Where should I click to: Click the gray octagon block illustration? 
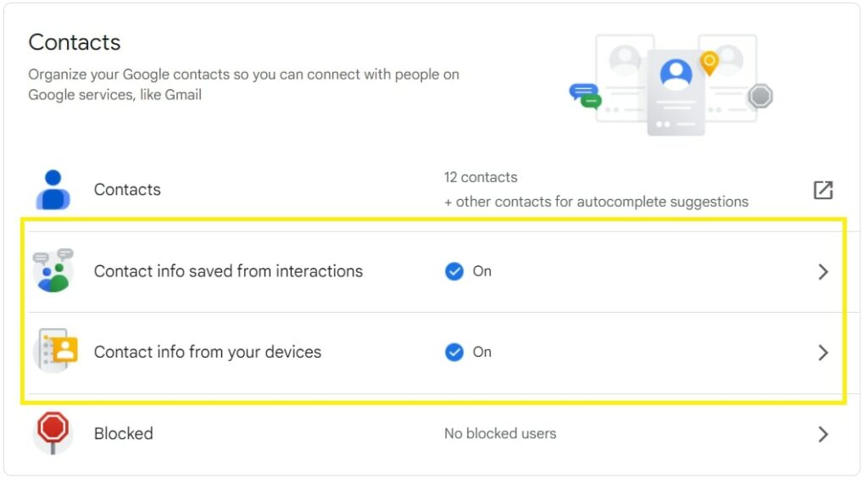760,97
